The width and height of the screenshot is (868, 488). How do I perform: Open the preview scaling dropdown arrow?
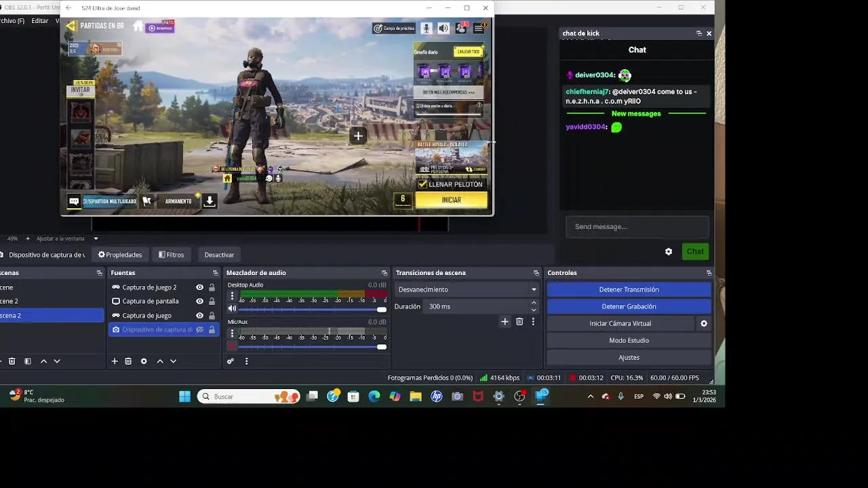(x=96, y=239)
